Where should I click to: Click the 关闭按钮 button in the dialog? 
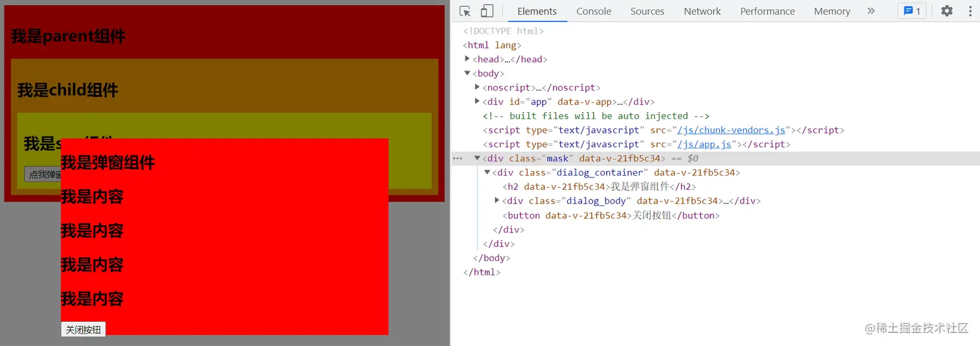pyautogui.click(x=83, y=329)
